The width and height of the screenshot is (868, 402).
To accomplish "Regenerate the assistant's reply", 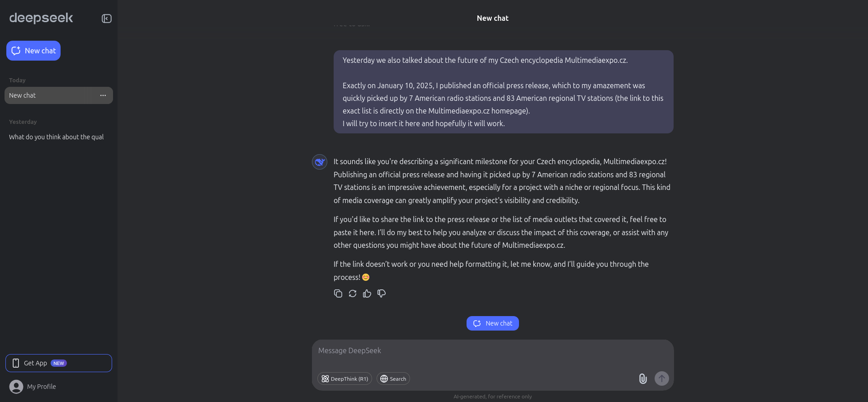I will (353, 293).
